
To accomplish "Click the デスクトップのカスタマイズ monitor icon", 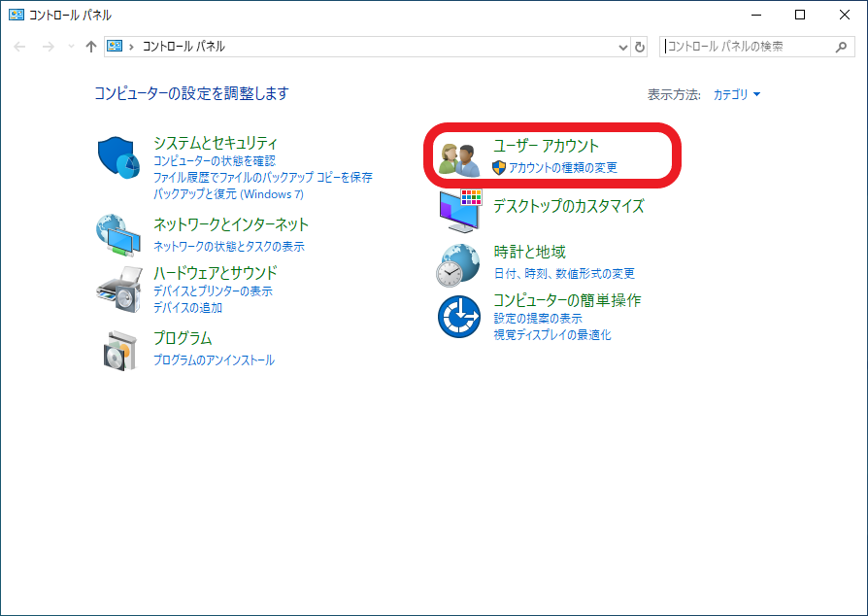I will [460, 211].
